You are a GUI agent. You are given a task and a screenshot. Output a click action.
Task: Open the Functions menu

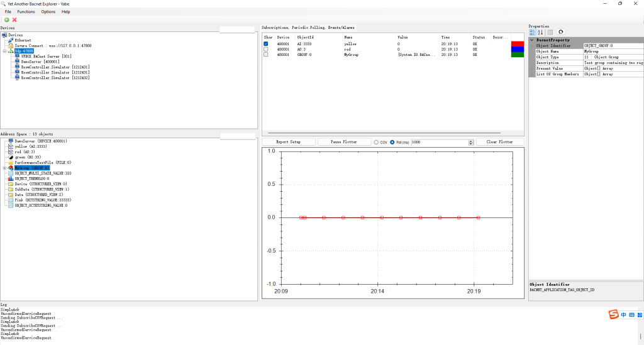[26, 11]
